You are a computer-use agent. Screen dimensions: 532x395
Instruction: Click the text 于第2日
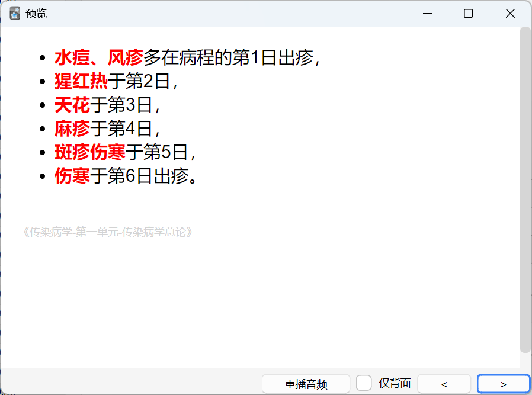point(139,81)
